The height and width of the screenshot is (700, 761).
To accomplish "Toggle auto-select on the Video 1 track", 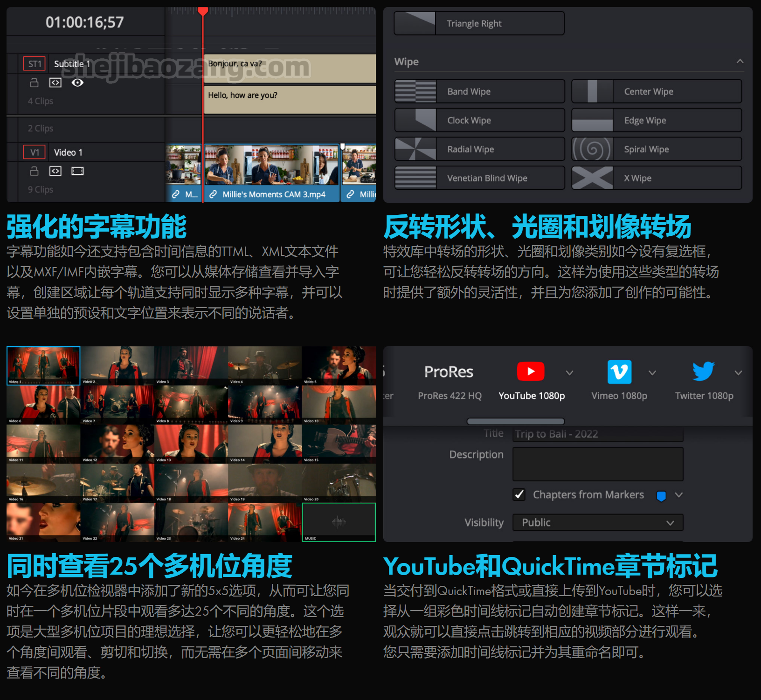I will coord(55,171).
